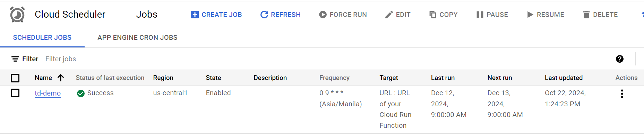Click the Frequency column header
Screen dimensions: 644x134
pos(334,78)
